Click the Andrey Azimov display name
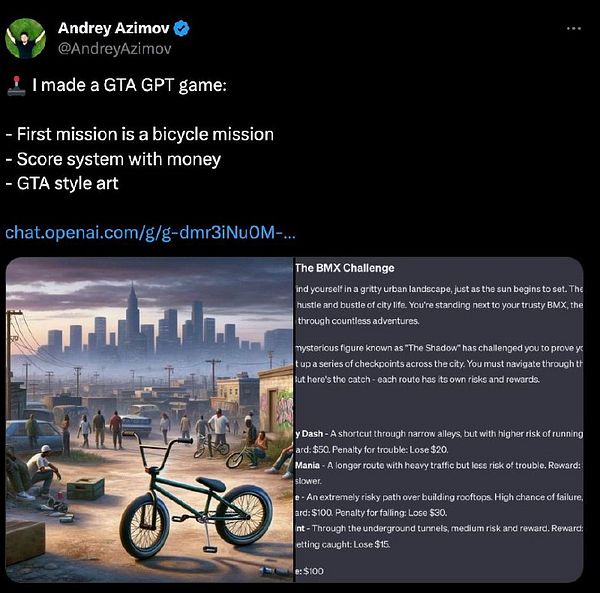The height and width of the screenshot is (593, 600). 114,28
